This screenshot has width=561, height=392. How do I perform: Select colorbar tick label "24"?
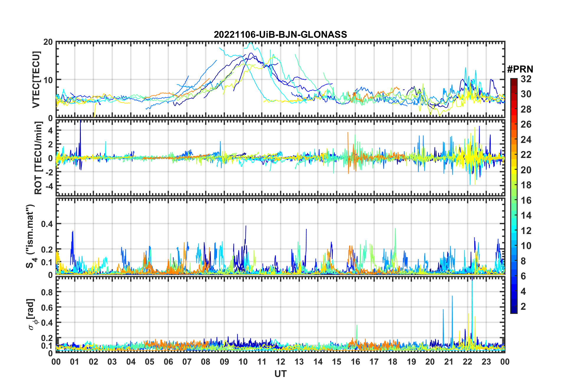point(526,140)
